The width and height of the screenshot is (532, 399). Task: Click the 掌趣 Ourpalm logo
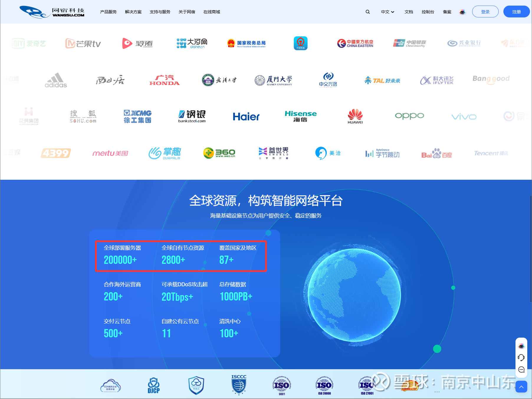(x=165, y=153)
